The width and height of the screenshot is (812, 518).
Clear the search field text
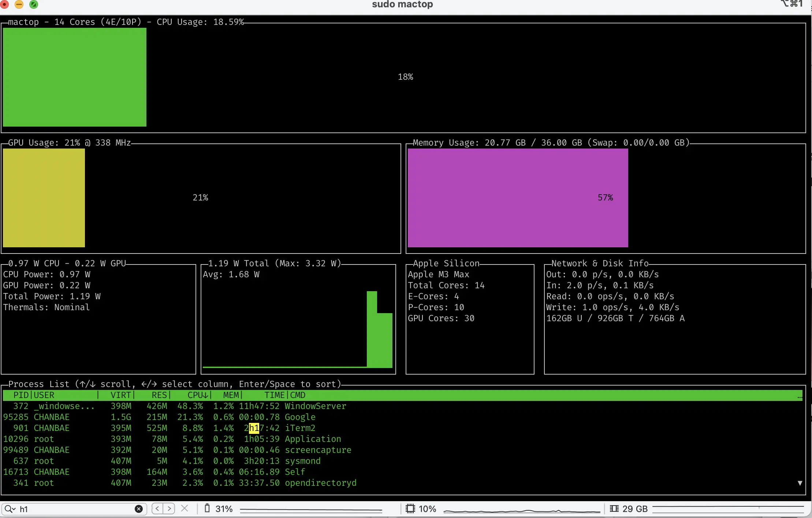[x=139, y=509]
